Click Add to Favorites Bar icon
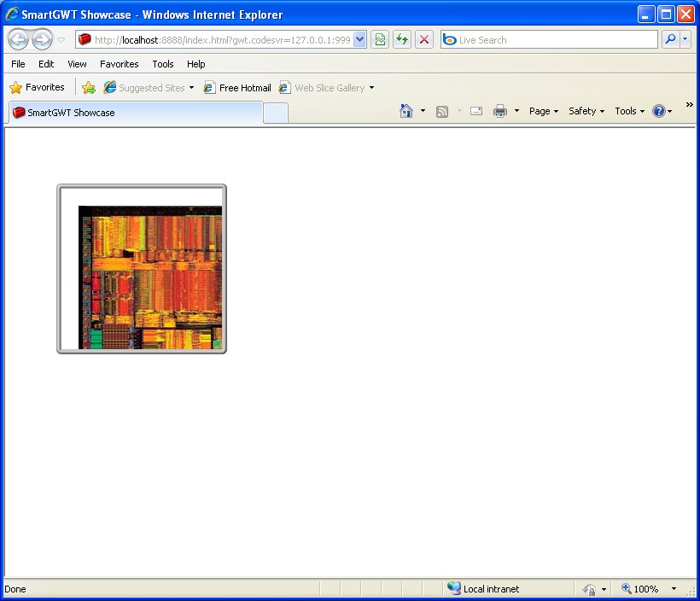Screen dimensions: 700x601 [89, 88]
